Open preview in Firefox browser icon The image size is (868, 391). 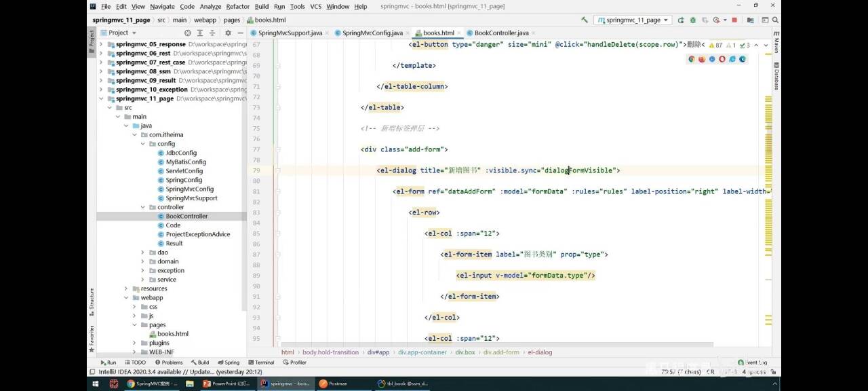coord(702,59)
